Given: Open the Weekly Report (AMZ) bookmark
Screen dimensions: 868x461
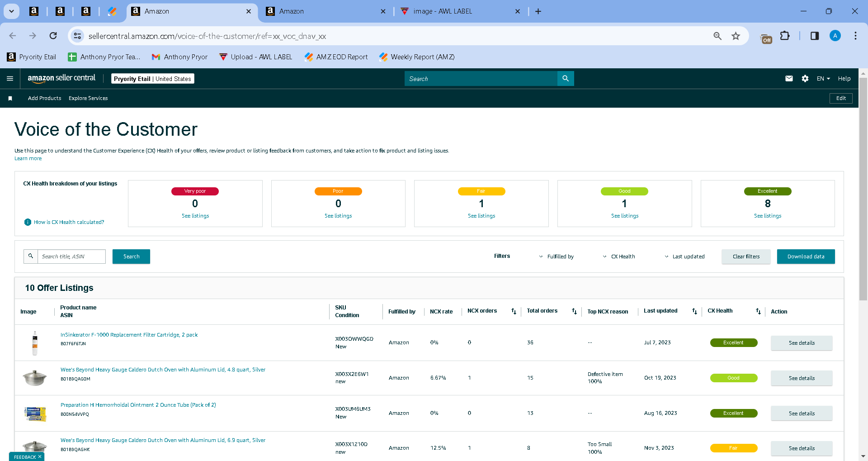Looking at the screenshot, I should click(x=417, y=57).
